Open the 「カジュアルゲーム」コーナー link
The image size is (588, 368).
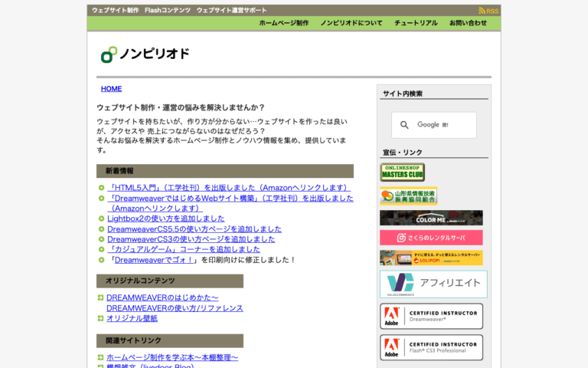184,249
